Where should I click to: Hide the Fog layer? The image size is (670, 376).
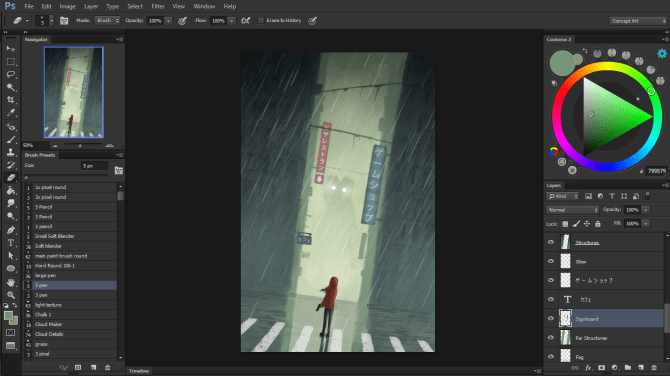point(551,356)
